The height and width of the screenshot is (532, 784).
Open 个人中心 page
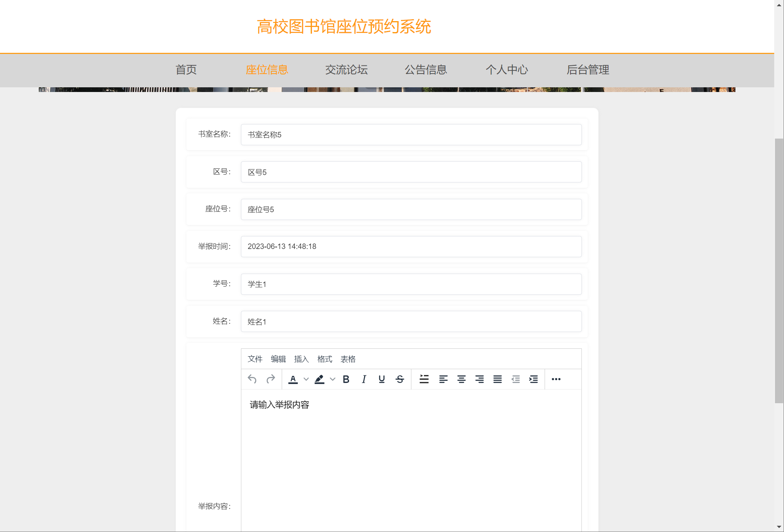tap(507, 70)
